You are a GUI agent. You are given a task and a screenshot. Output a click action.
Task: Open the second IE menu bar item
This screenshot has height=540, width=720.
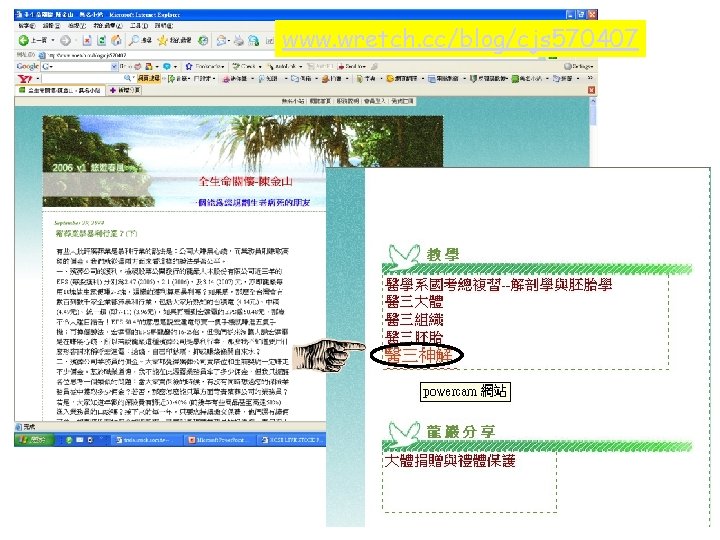coord(51,26)
